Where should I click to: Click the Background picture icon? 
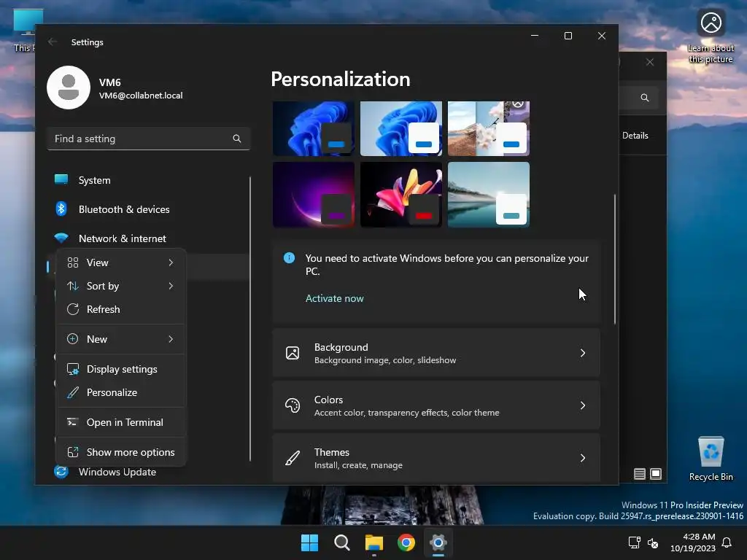click(293, 353)
